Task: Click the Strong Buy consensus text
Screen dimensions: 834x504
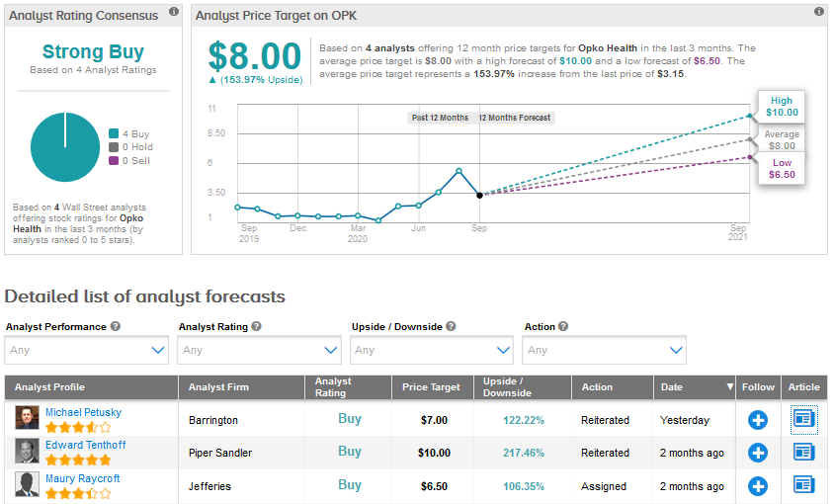Action: [x=93, y=51]
